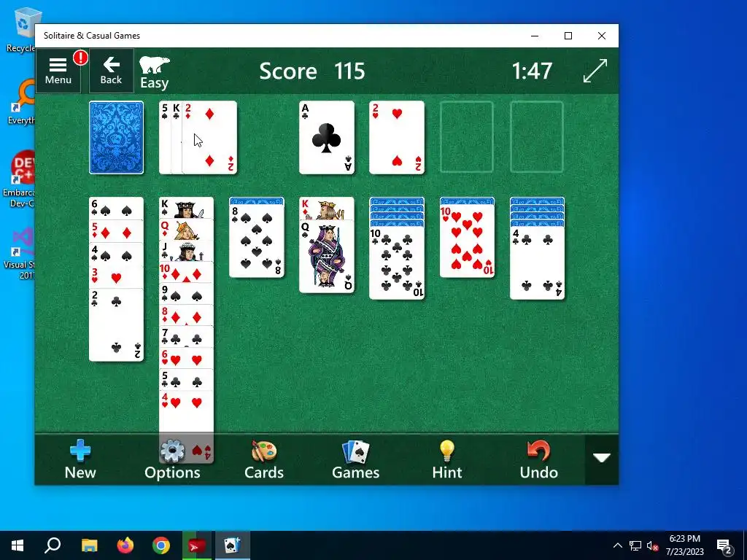Maximize the Solitaire window
This screenshot has width=747, height=560.
coord(568,36)
